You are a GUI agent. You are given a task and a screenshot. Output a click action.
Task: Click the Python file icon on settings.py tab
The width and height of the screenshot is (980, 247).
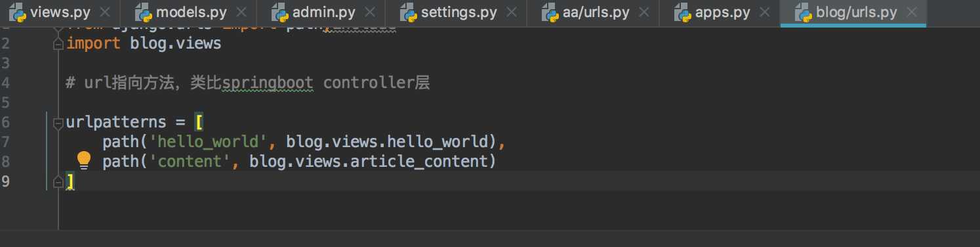(x=408, y=12)
